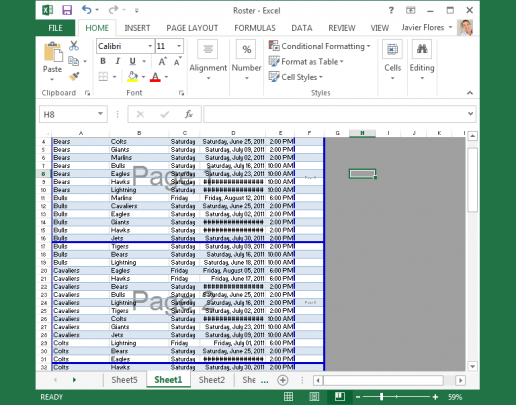Viewport: 516px width, 405px height.
Task: Toggle Bold formatting
Action: tap(103, 61)
